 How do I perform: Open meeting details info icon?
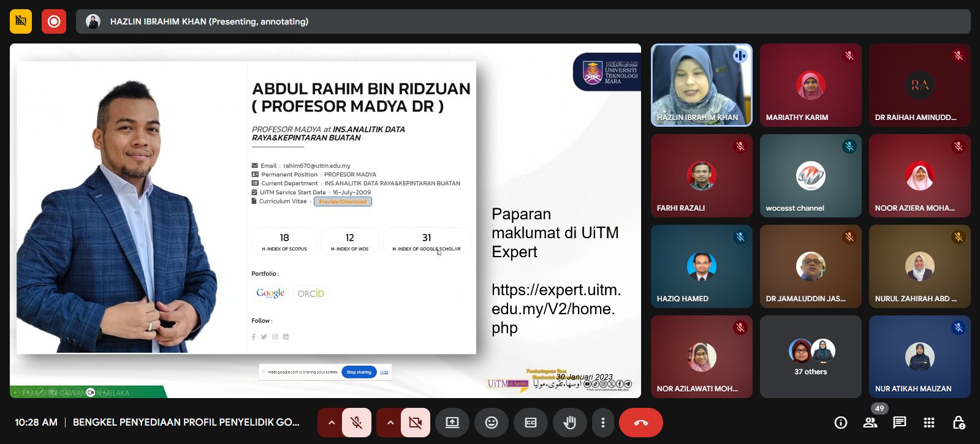coord(841,423)
